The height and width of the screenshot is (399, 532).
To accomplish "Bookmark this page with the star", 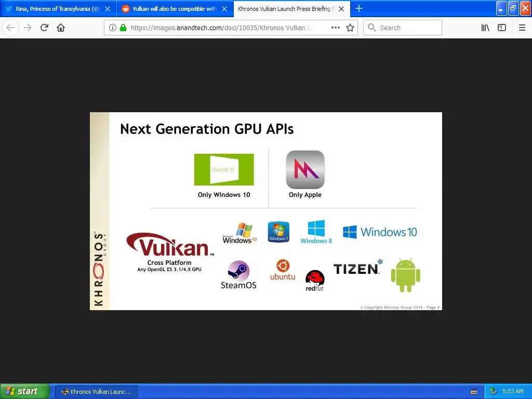I will [350, 28].
